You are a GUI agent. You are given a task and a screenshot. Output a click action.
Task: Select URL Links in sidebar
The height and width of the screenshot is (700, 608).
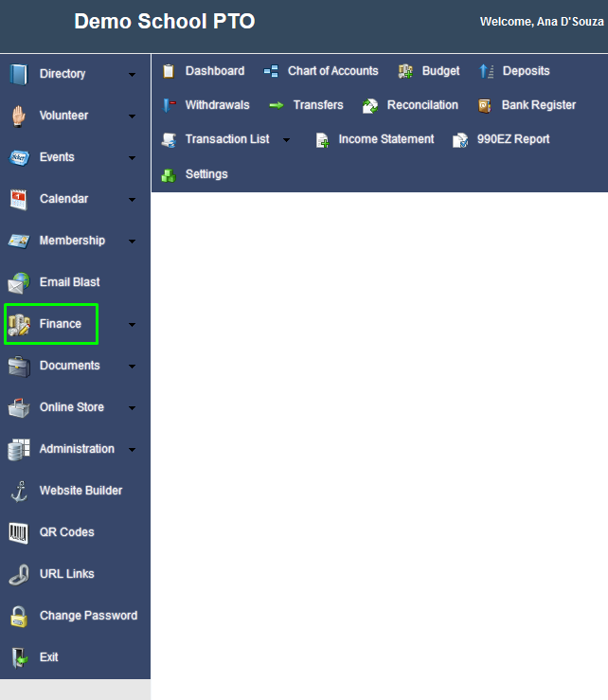tap(67, 574)
